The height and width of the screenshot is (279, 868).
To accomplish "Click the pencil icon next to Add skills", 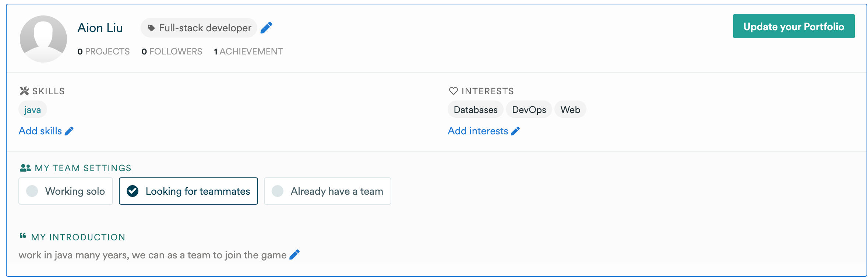I will pyautogui.click(x=69, y=131).
